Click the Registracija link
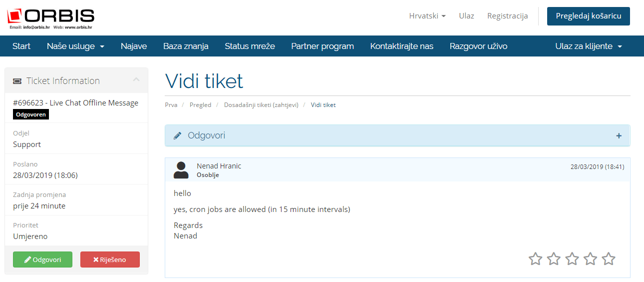The width and height of the screenshot is (644, 282). coord(508,16)
